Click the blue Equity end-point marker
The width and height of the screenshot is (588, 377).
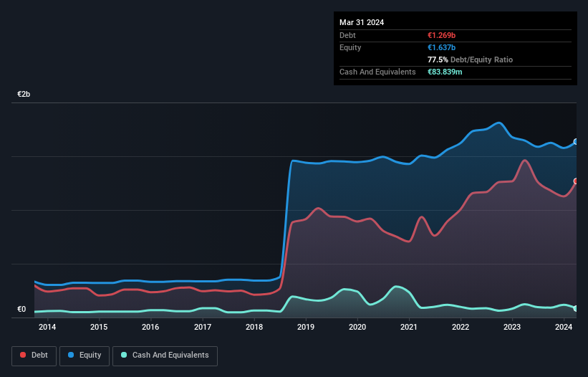576,142
